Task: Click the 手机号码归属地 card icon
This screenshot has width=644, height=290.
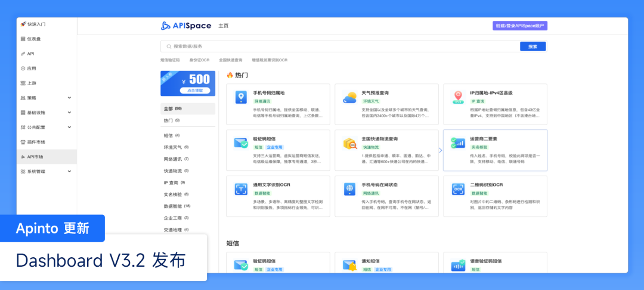Action: 241,97
